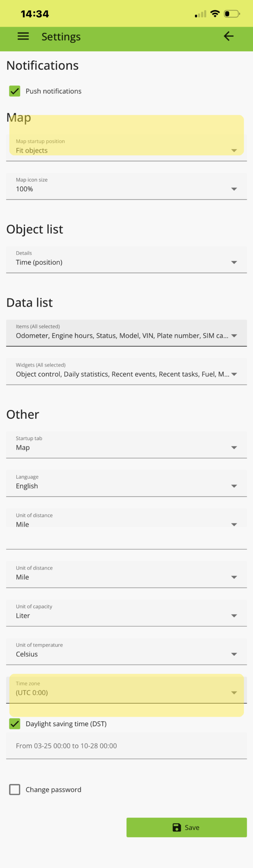
Task: Expand the Language dropdown set to English
Action: [x=234, y=486]
